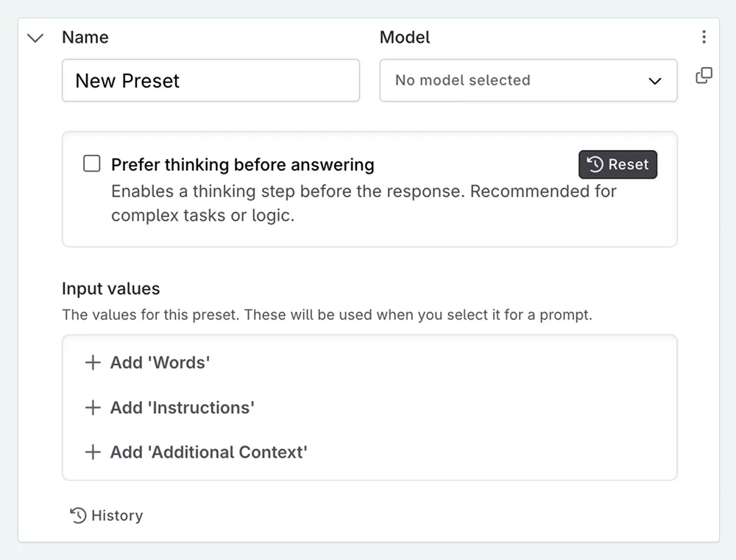Click the clock icon next to History

tap(77, 515)
